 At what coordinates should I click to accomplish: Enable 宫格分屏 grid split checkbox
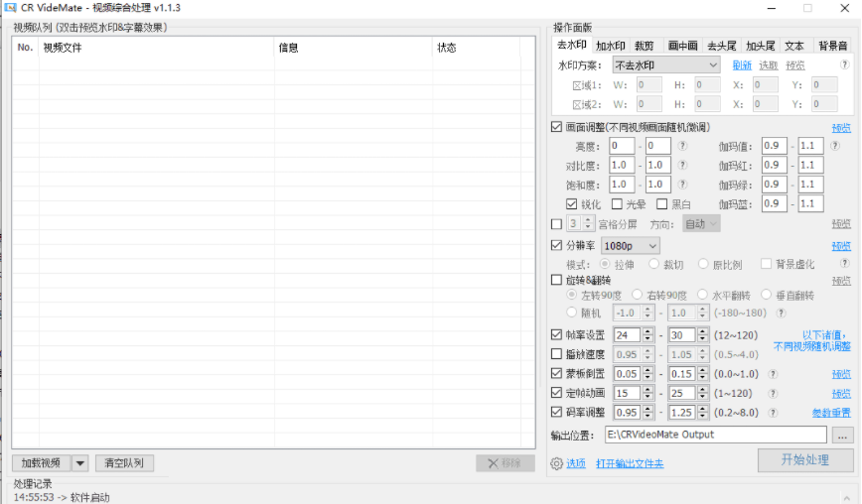pos(556,224)
